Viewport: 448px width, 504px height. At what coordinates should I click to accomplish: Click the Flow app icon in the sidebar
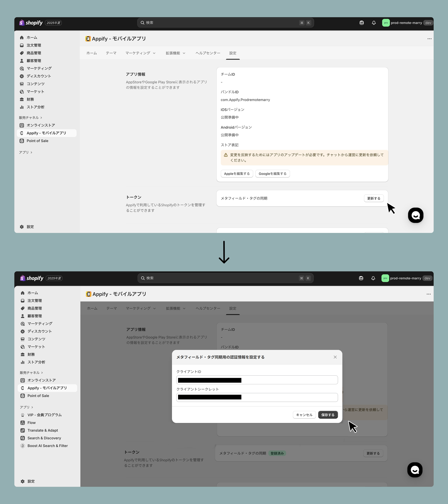tap(22, 423)
